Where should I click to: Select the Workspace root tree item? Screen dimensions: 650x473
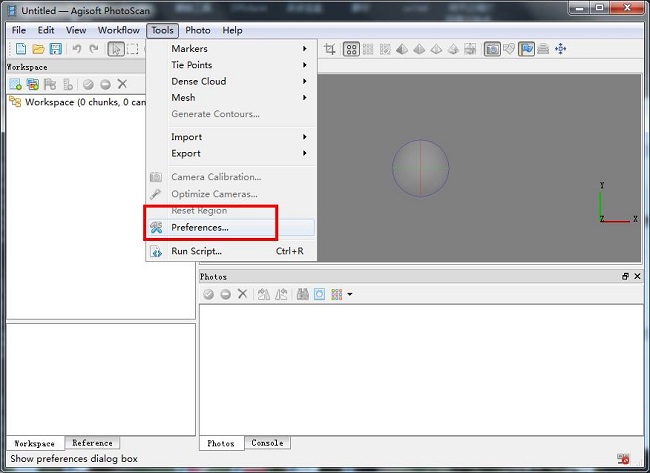pyautogui.click(x=78, y=102)
